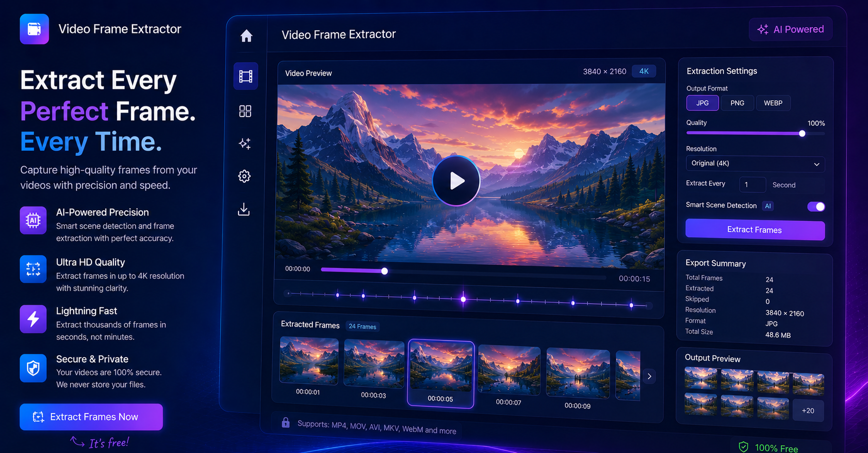The width and height of the screenshot is (868, 453).
Task: Click the +20 more output previews tile
Action: click(808, 410)
